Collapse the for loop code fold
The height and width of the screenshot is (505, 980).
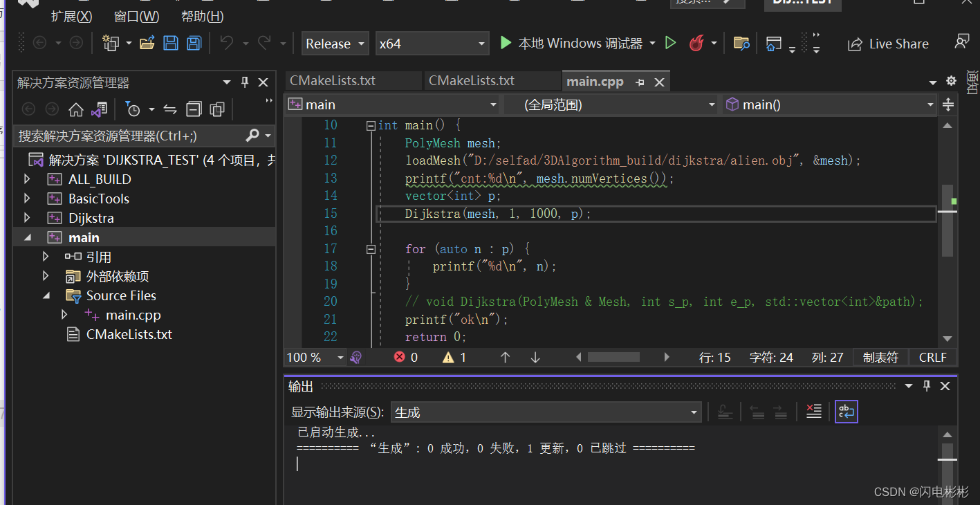point(371,249)
